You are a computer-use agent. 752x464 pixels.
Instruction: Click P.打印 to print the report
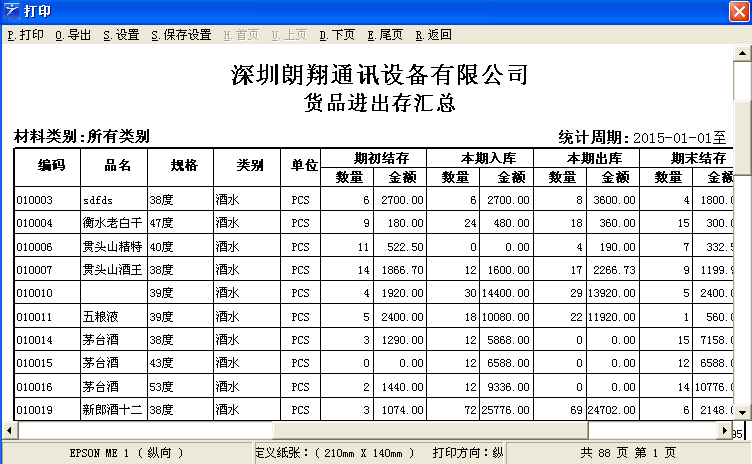[25, 35]
